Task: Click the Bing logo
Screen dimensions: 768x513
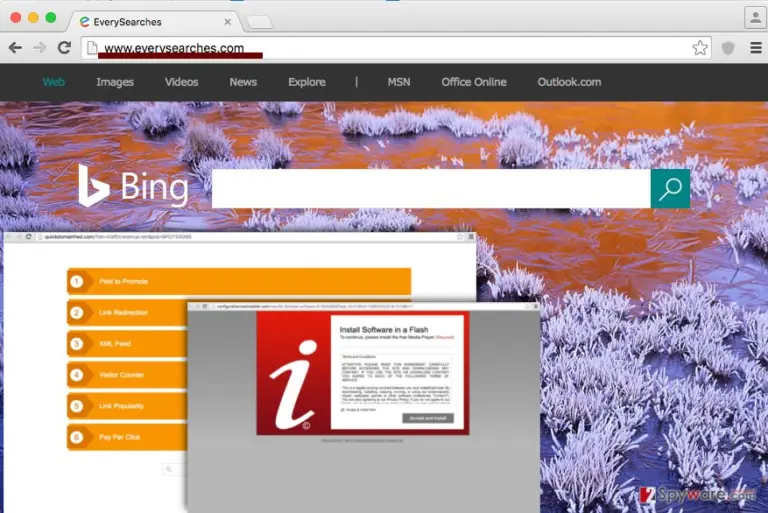Action: coord(133,186)
